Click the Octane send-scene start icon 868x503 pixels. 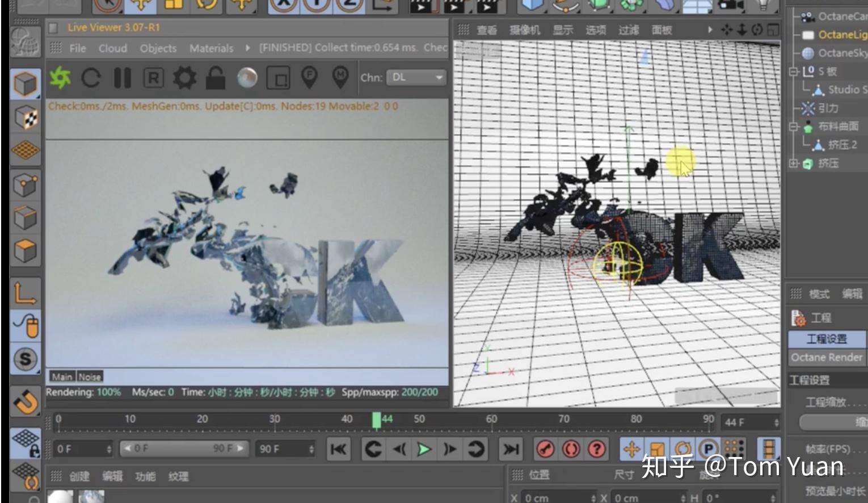click(x=60, y=78)
